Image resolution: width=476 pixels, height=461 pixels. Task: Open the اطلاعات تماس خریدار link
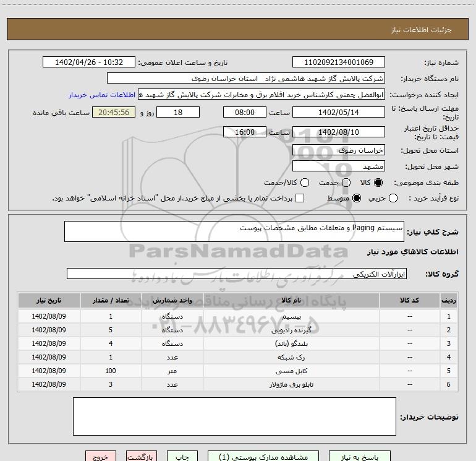pos(102,95)
